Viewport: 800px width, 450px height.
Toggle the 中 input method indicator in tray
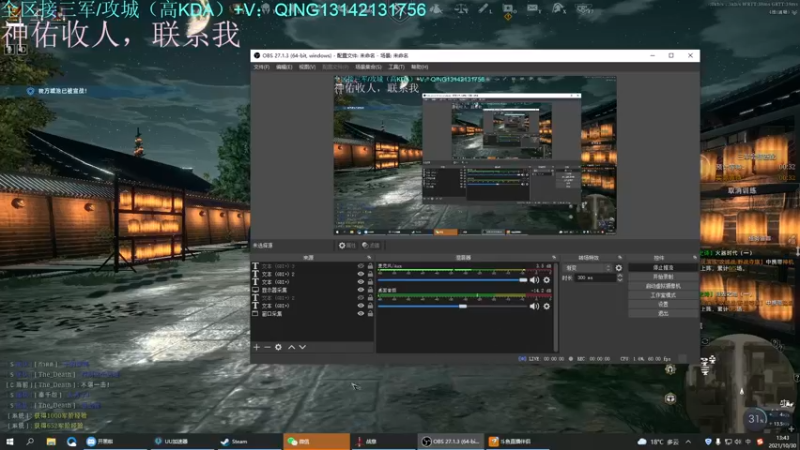[748, 441]
